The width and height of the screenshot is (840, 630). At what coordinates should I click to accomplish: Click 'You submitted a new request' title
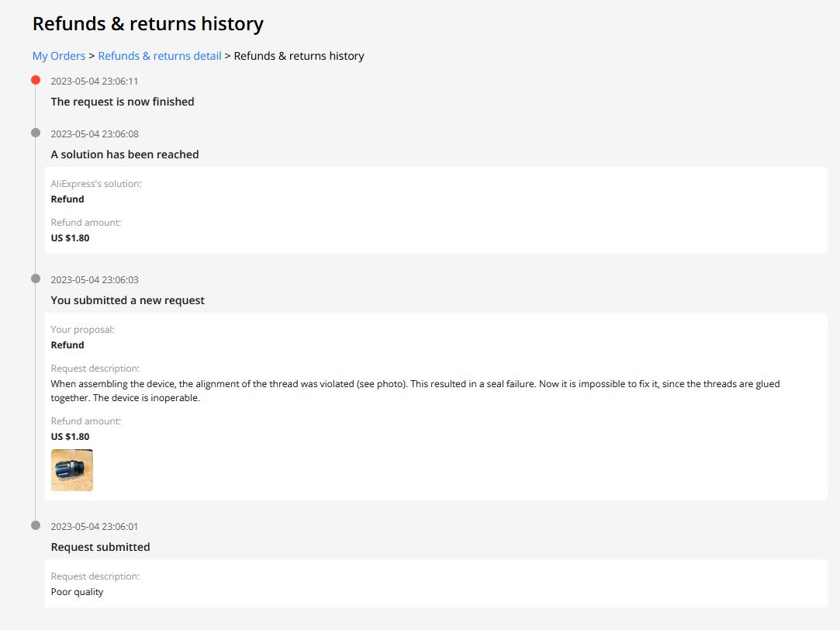pyautogui.click(x=128, y=300)
